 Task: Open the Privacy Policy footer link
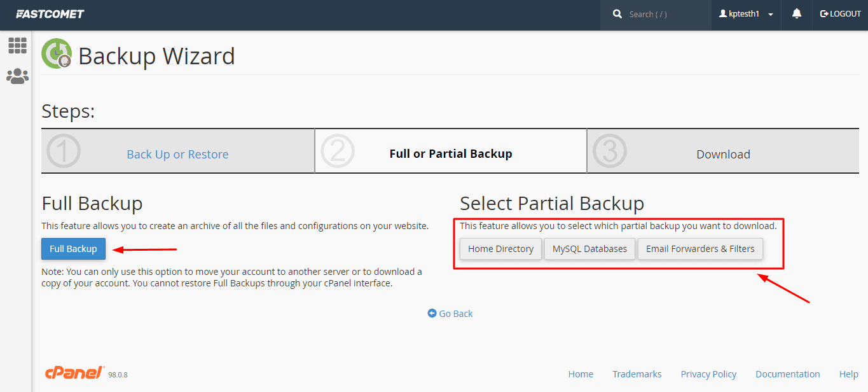click(708, 374)
